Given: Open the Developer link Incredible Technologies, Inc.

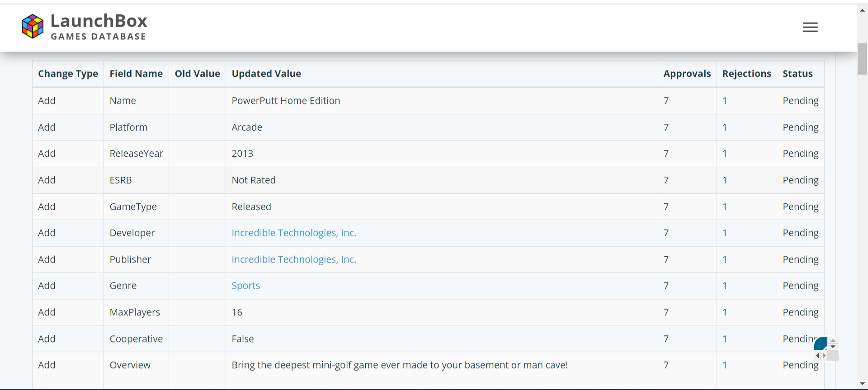Looking at the screenshot, I should tap(294, 233).
